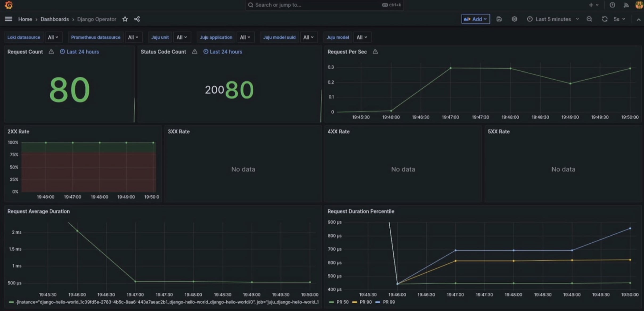This screenshot has width=644, height=311.
Task: Open 4XX Rate panel title menu
Action: (x=339, y=132)
